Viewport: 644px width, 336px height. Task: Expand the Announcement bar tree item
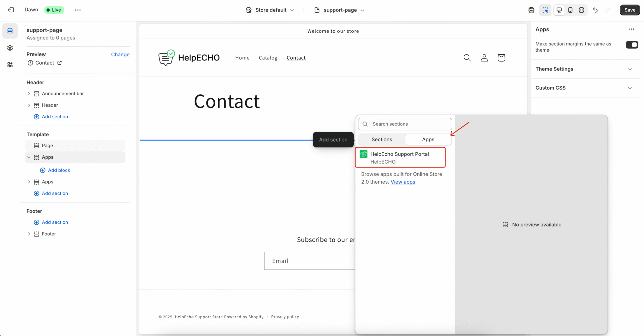[x=29, y=94]
